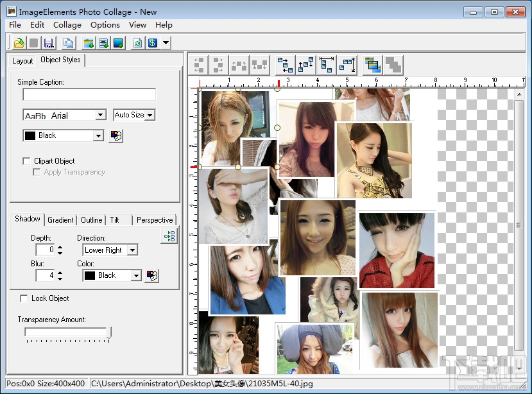Select the gold necklace girl photo
Viewport: 532px width, 394px height.
(x=374, y=160)
